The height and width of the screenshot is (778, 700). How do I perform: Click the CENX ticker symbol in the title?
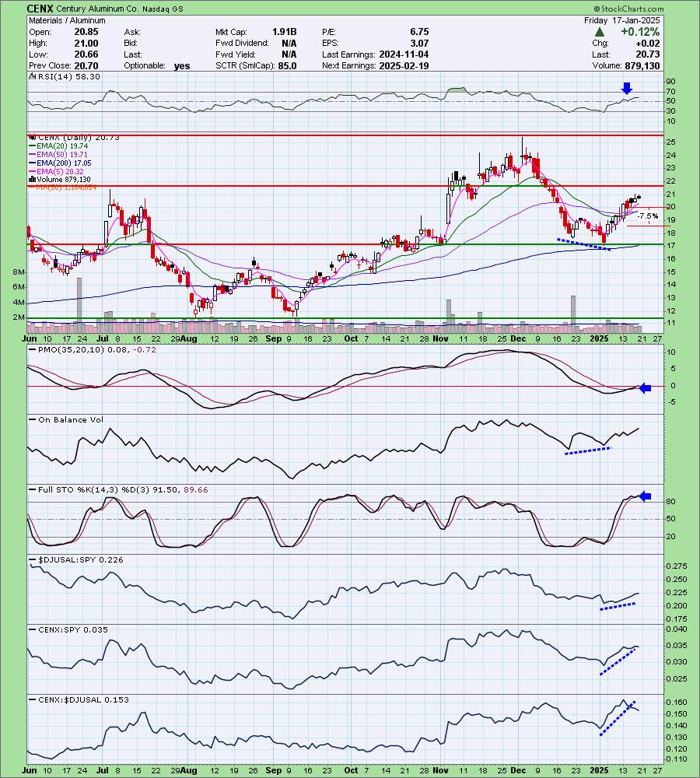40,9
